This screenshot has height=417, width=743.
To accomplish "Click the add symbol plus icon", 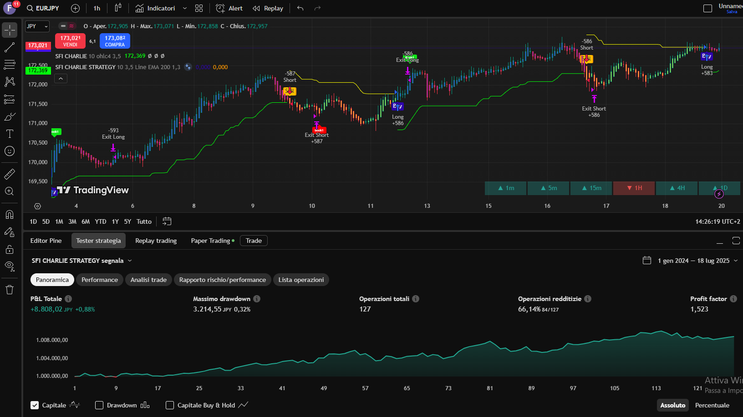I will pyautogui.click(x=75, y=9).
